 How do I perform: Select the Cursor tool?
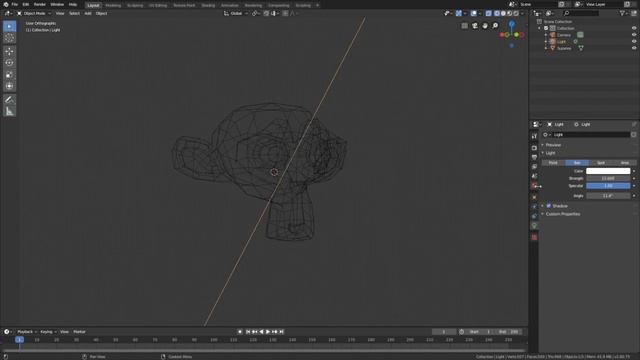pos(9,38)
